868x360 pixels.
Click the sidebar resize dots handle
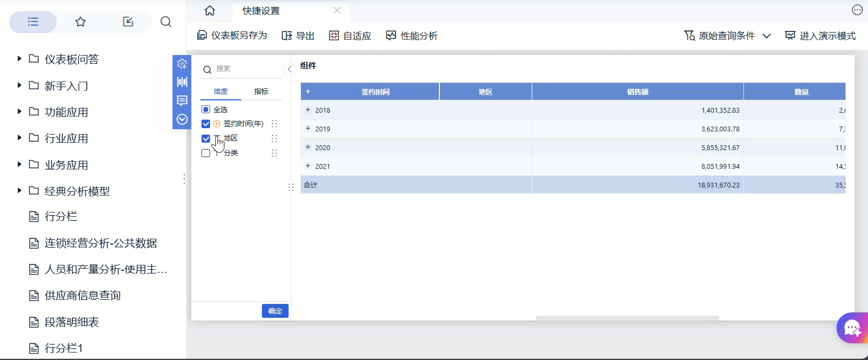[x=184, y=179]
